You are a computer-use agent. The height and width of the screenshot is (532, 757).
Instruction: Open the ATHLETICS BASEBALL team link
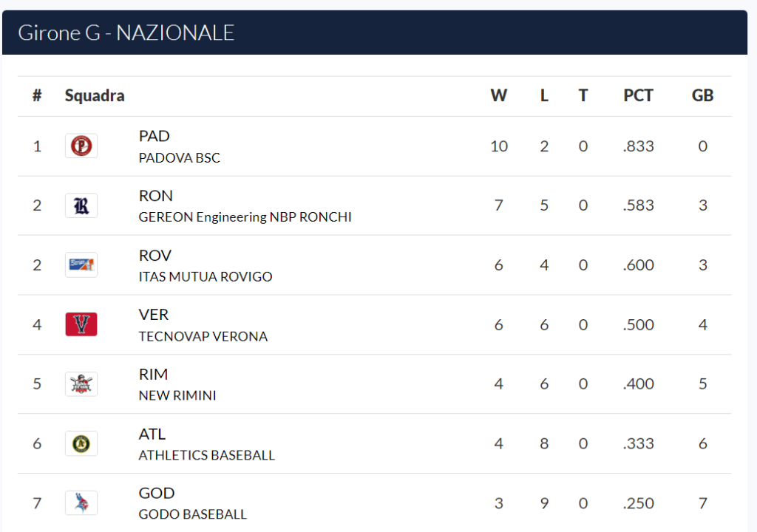click(207, 455)
